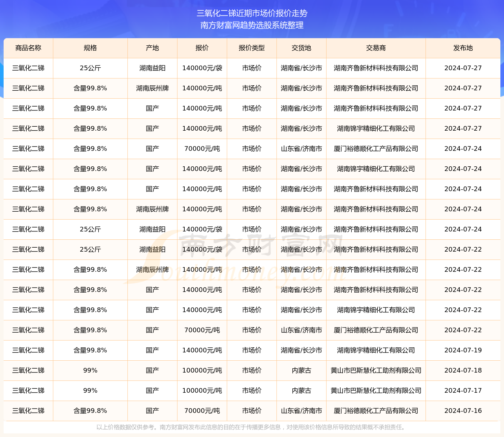
Task: Click 湖南省/长沙市 in the 2024-07-19 row
Action: [x=301, y=350]
